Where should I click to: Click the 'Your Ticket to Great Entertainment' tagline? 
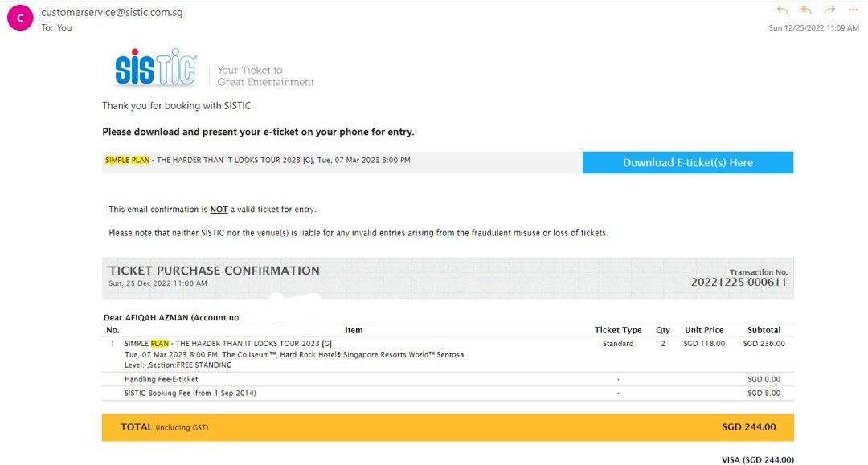265,76
